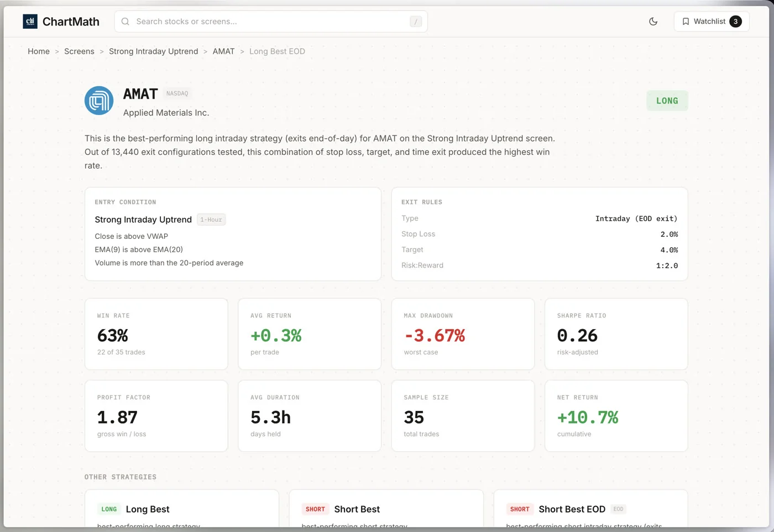Image resolution: width=774 pixels, height=532 pixels.
Task: Click 'EMA(9) is above EMA(20)' condition
Action: (139, 249)
